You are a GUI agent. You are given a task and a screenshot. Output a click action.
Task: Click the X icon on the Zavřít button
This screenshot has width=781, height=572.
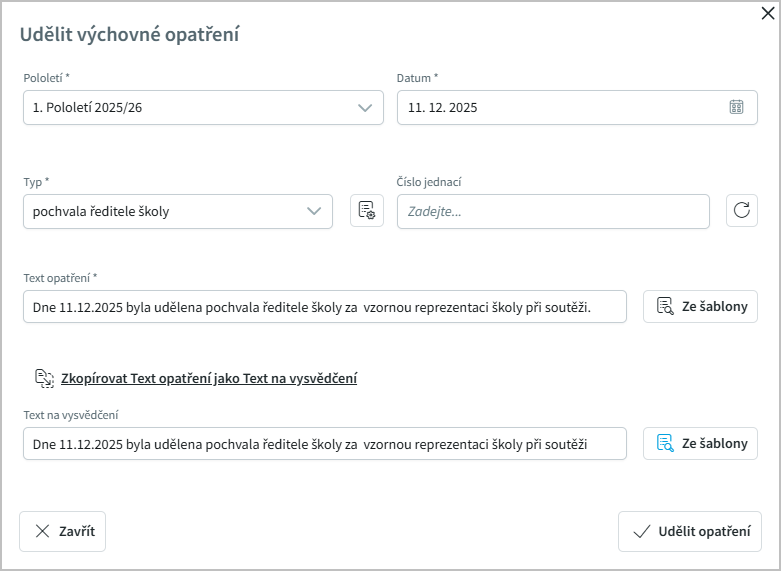point(42,531)
